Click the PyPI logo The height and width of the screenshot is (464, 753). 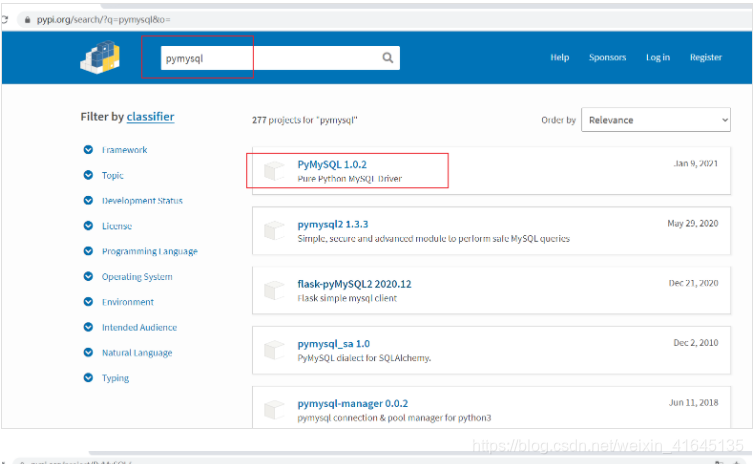point(100,58)
